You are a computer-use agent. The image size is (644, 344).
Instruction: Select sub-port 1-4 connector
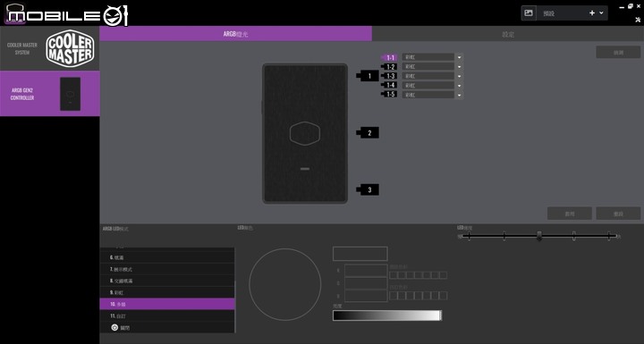tap(389, 85)
